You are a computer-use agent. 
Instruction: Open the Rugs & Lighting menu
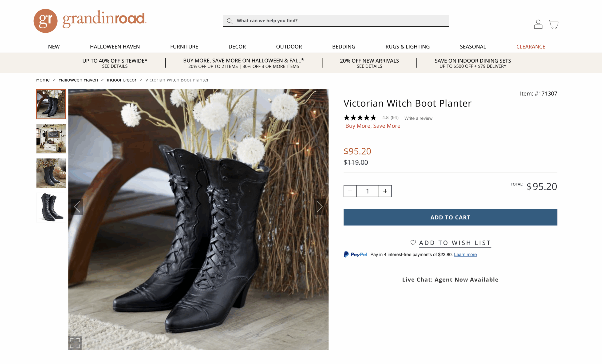click(x=407, y=47)
